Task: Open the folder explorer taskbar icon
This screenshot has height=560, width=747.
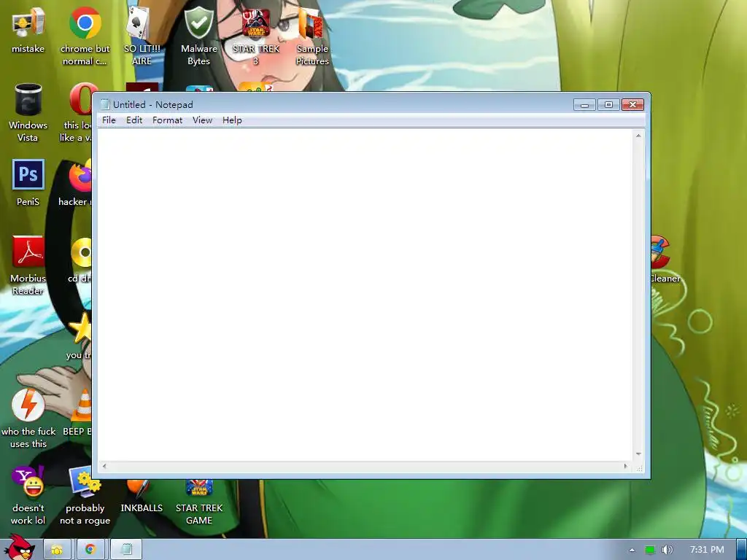Action: pyautogui.click(x=57, y=550)
